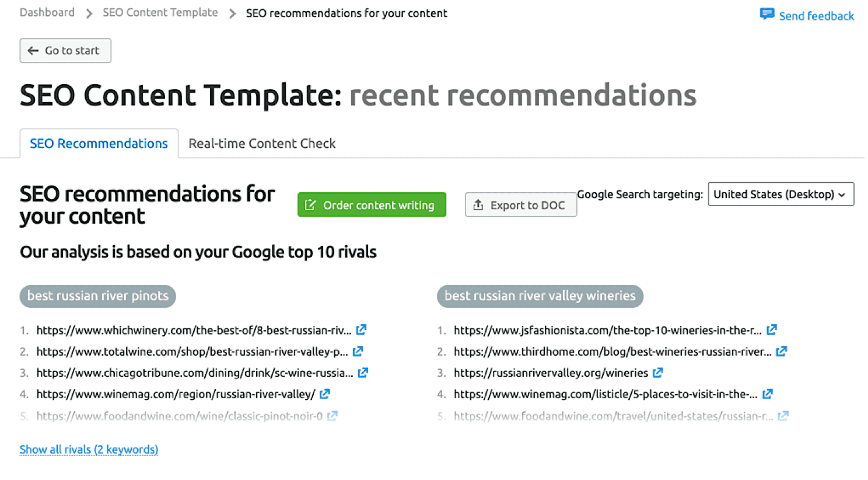This screenshot has height=480, width=868.
Task: Click the pencil icon in Order content writing
Action: [311, 205]
